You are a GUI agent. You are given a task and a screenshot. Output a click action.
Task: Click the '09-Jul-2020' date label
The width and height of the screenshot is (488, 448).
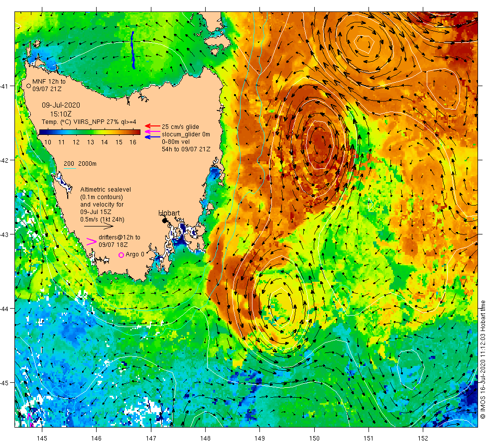(61, 105)
